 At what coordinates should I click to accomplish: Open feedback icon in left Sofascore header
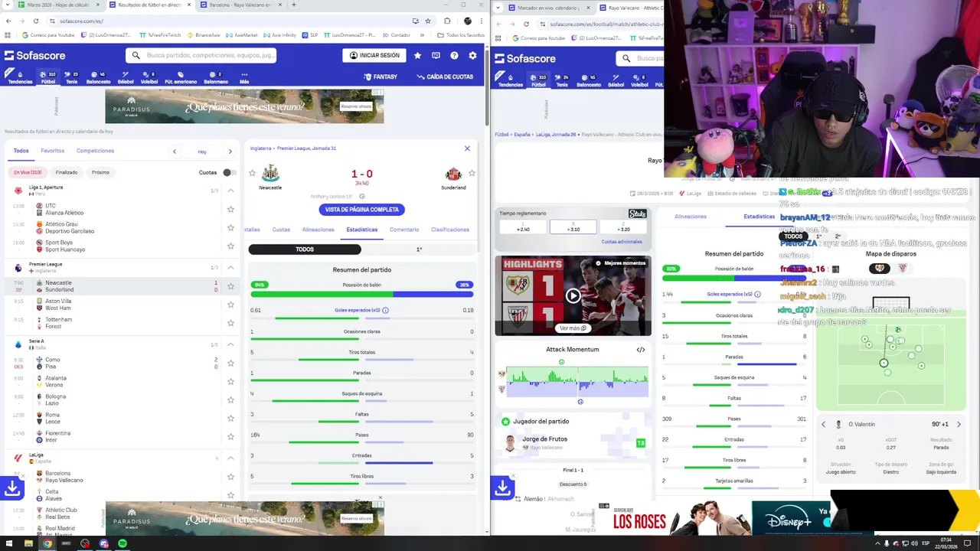(x=436, y=55)
